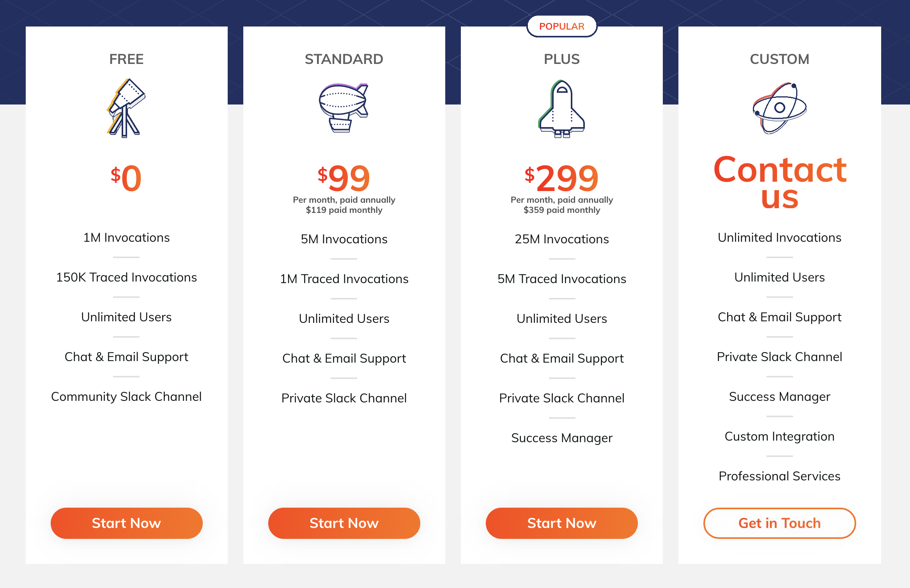Select Community Slack Channel feature text
The height and width of the screenshot is (588, 910).
pos(126,397)
